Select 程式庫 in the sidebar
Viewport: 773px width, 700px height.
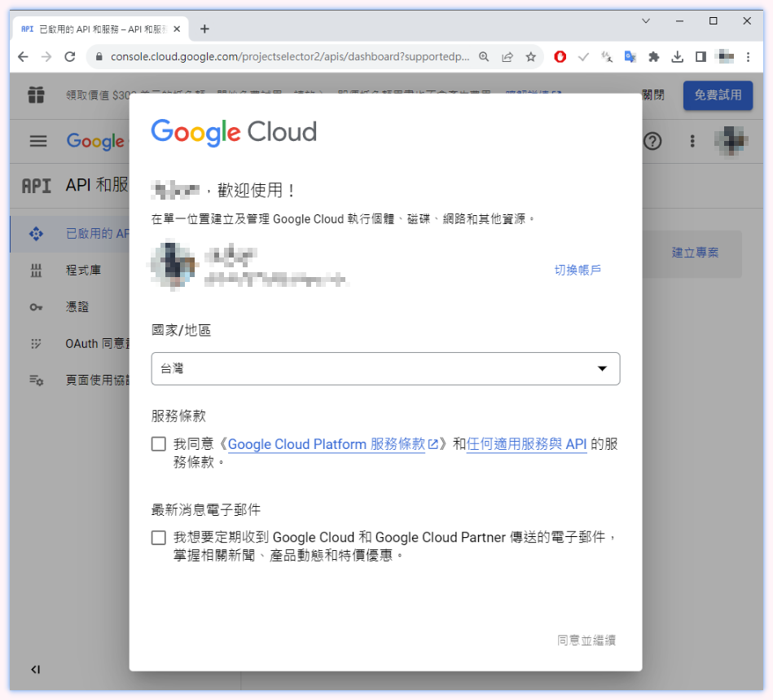coord(69,271)
